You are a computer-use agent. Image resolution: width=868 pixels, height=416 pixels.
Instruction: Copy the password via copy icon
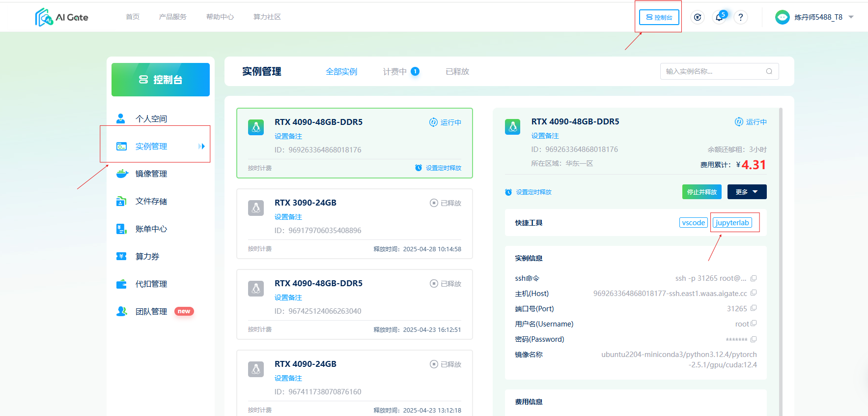click(754, 339)
